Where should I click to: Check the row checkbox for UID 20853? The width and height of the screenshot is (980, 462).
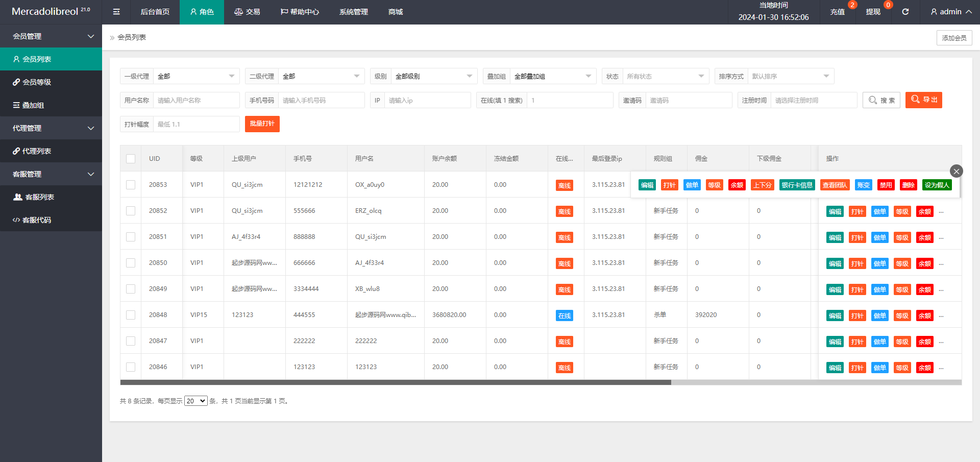point(131,185)
